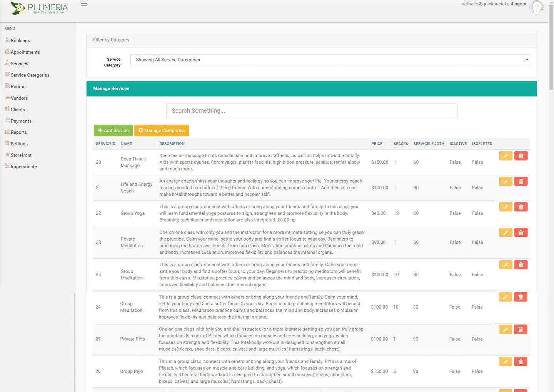Delete the Life and Energy Coach service
Screen dimensions: 554x392
coord(521,181)
